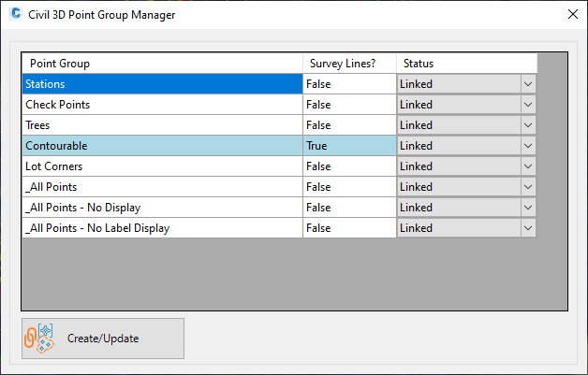Open Status dropdown arrow for Stations row
The height and width of the screenshot is (375, 588).
[x=528, y=84]
